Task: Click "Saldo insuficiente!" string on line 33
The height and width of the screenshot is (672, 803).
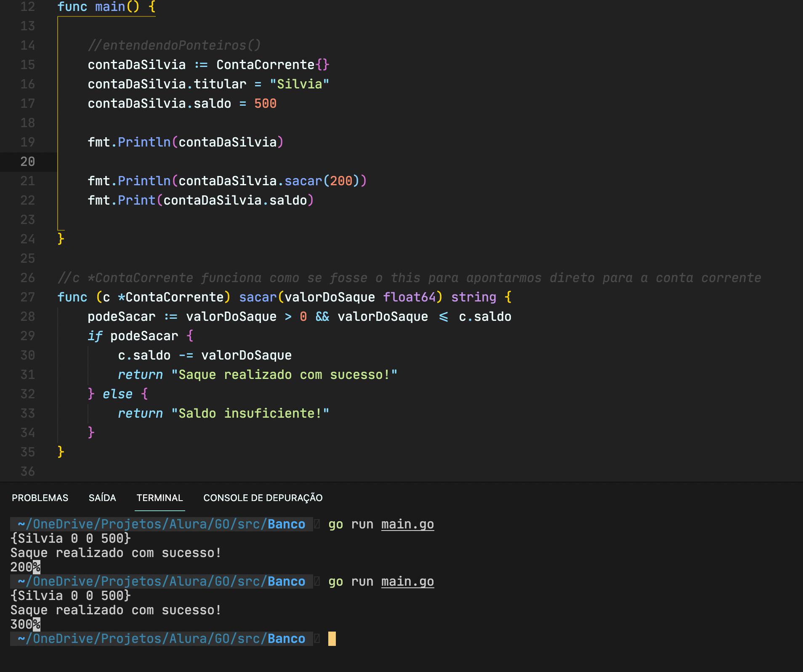Action: click(250, 413)
